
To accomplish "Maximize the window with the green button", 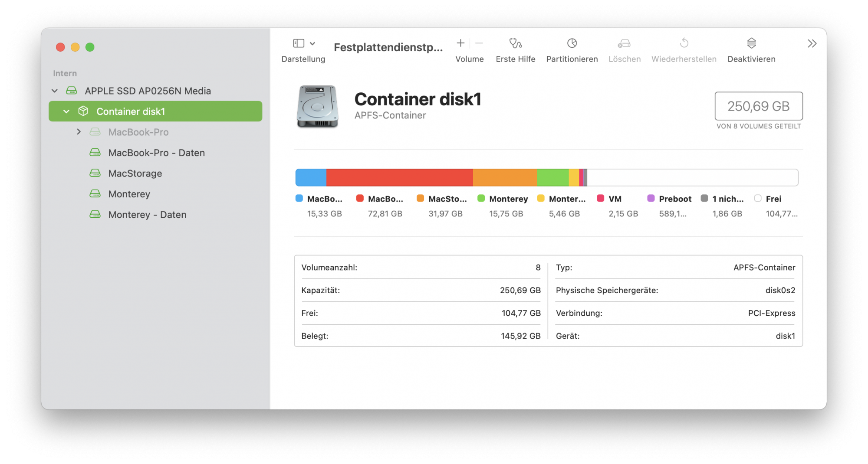I will click(x=90, y=47).
